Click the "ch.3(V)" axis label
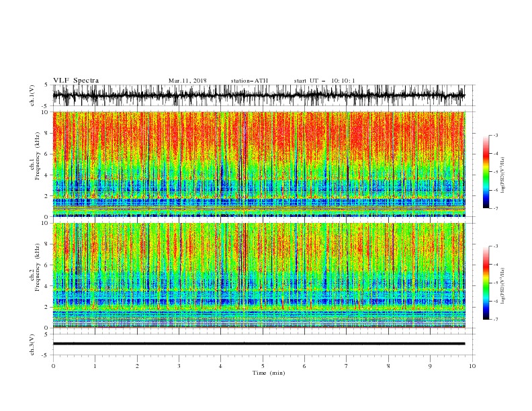The width and height of the screenshot is (532, 411). point(32,345)
